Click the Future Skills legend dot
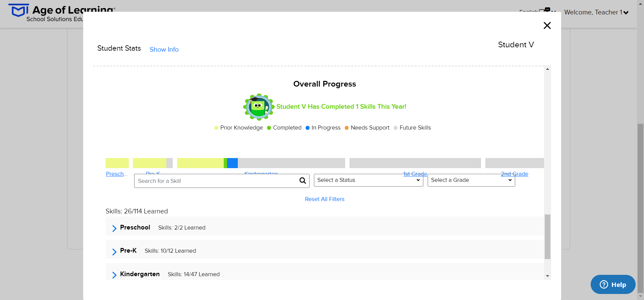Image resolution: width=644 pixels, height=300 pixels. [396, 128]
